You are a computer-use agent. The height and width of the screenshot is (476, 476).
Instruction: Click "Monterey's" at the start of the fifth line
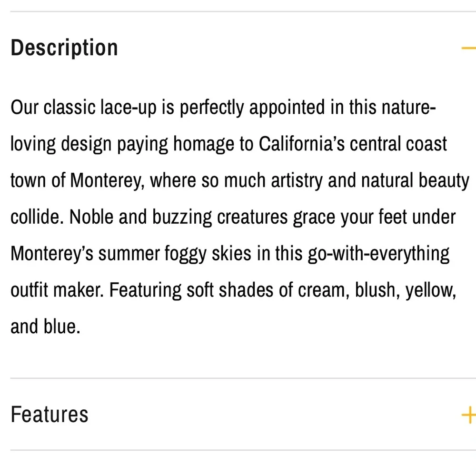pyautogui.click(x=52, y=254)
